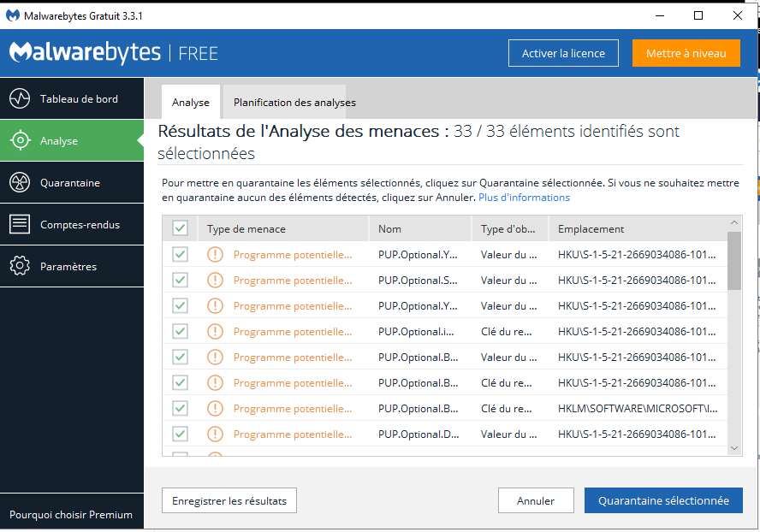Click the warning icon on the PUP.Optional.i row
Image resolution: width=760 pixels, height=532 pixels.
click(x=215, y=331)
